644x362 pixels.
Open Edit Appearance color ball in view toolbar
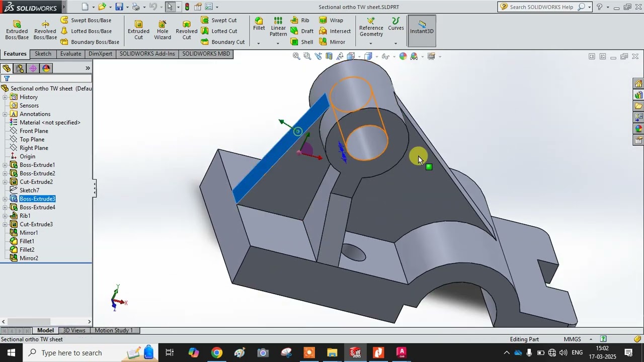tap(403, 56)
